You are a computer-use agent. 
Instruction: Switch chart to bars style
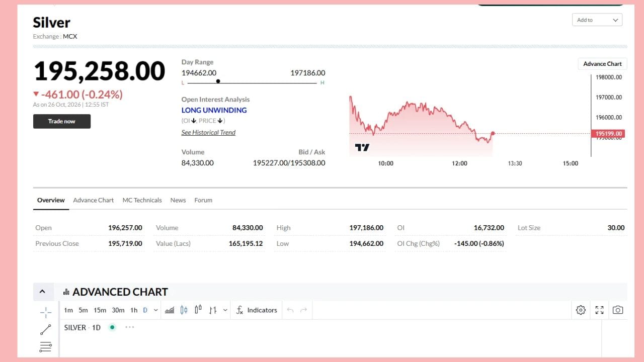(213, 310)
